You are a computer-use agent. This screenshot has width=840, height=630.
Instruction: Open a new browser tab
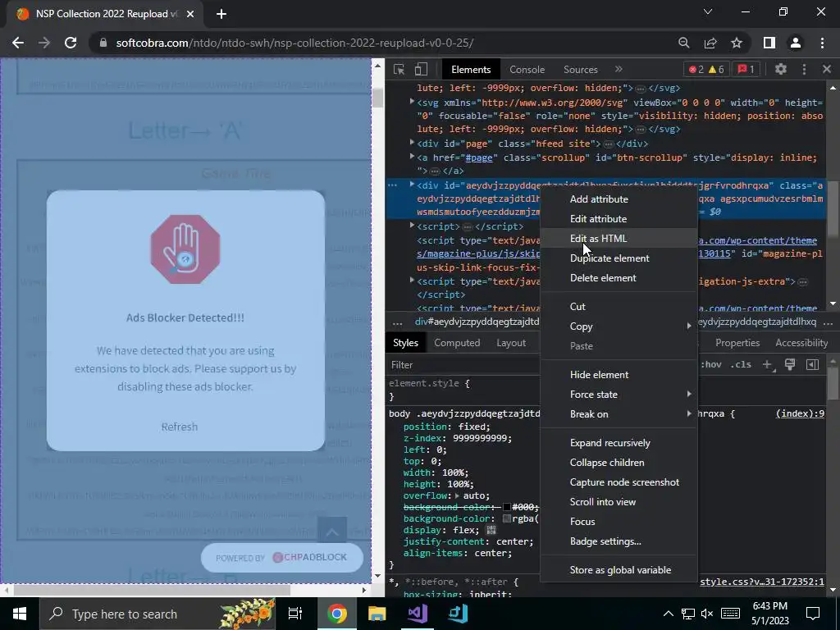point(221,14)
